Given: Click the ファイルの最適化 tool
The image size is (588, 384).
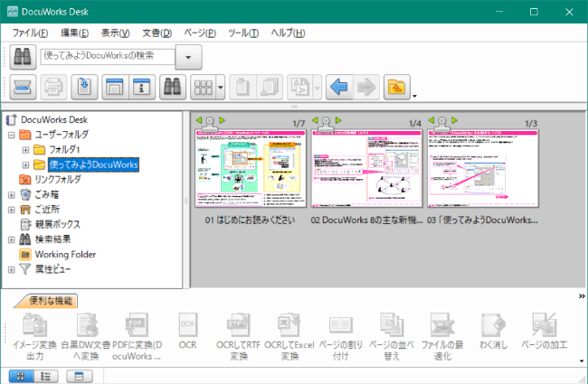Looking at the screenshot, I should [x=442, y=337].
